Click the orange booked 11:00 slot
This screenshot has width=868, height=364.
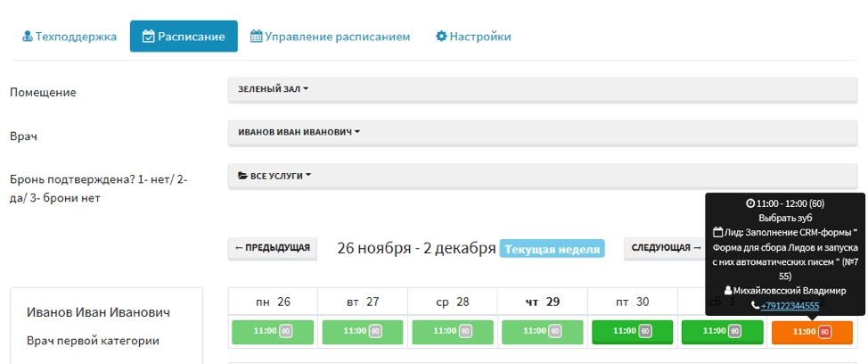coord(811,332)
